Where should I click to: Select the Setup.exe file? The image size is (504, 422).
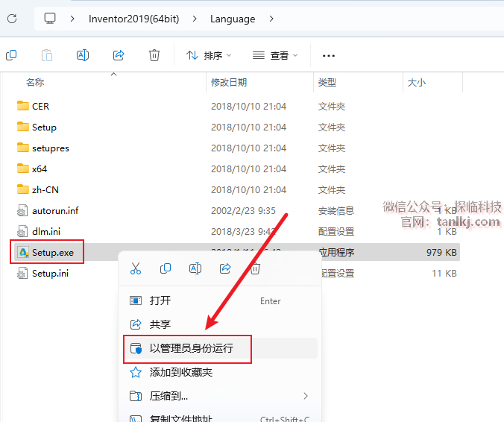coord(53,253)
